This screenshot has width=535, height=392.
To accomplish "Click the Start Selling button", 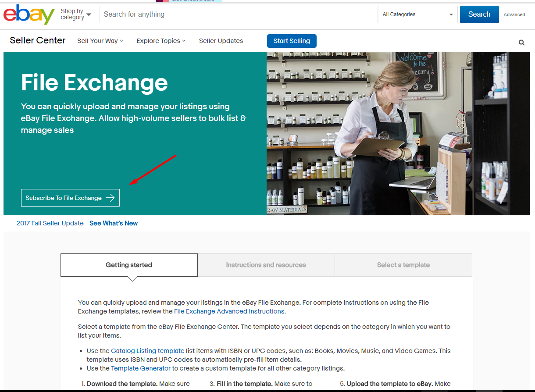I will [x=292, y=41].
